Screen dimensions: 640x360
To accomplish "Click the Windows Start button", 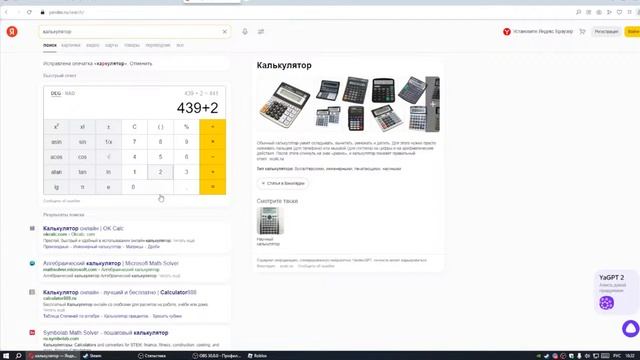I will tap(6, 356).
